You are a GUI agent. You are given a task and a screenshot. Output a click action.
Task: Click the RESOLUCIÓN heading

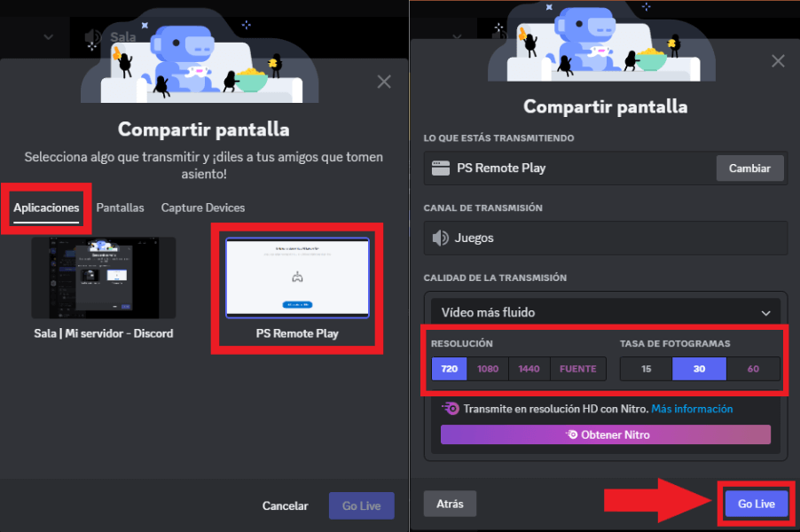pyautogui.click(x=462, y=344)
